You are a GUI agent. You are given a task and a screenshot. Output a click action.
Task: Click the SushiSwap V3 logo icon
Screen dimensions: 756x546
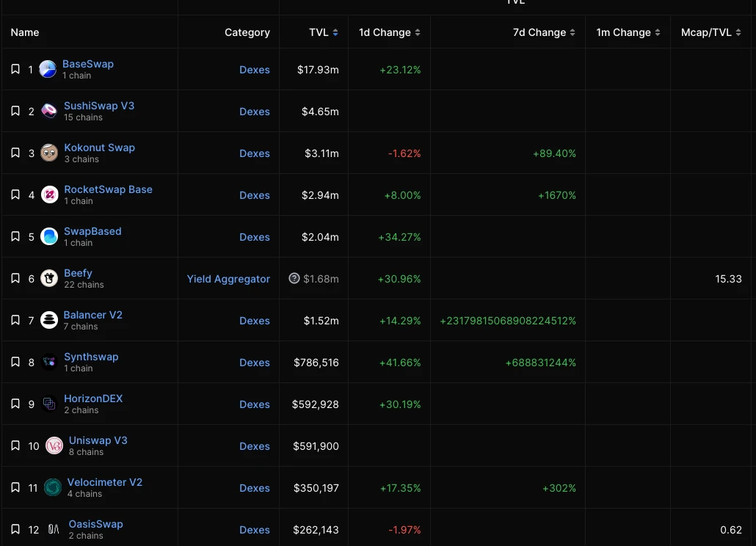click(x=49, y=112)
